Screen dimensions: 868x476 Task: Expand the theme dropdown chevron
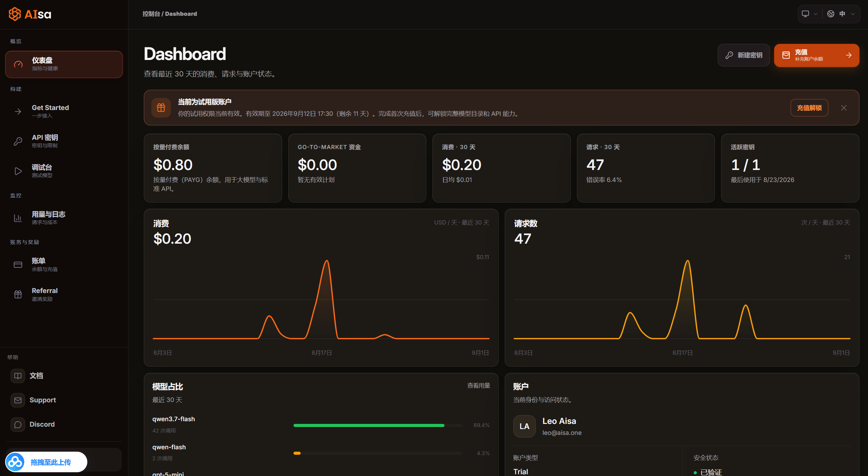click(816, 14)
